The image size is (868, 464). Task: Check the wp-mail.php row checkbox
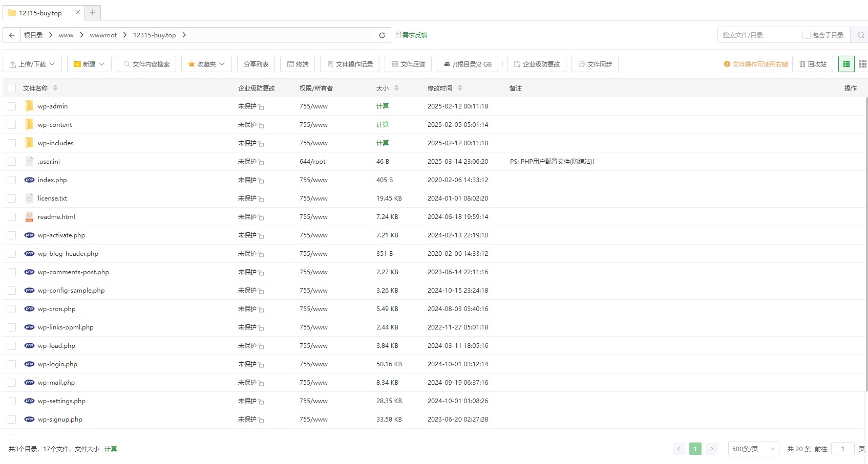pos(12,383)
